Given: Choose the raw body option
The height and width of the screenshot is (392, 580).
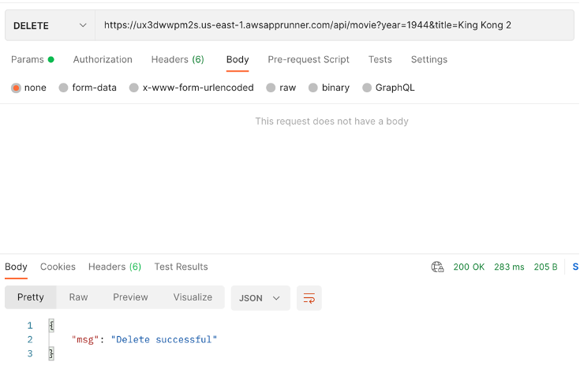Looking at the screenshot, I should click(271, 88).
